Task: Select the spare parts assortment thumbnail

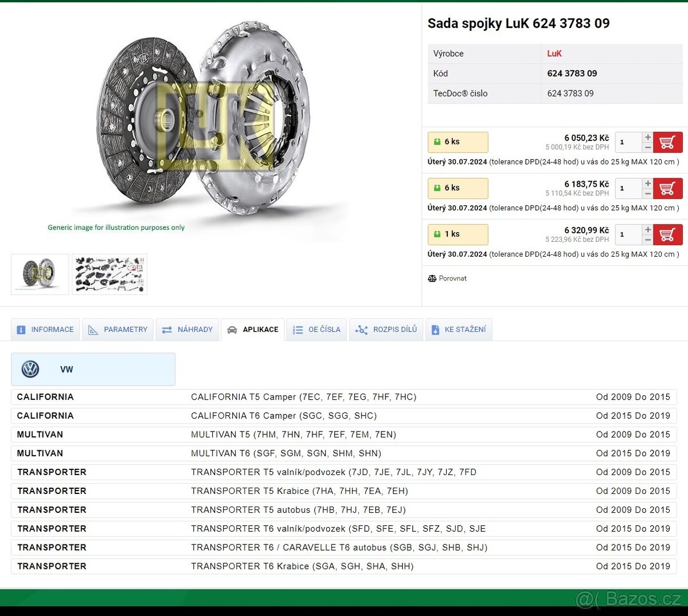Action: 110,274
